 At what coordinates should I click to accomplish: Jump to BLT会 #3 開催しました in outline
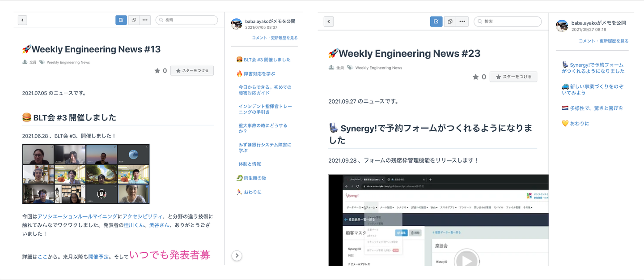click(263, 60)
